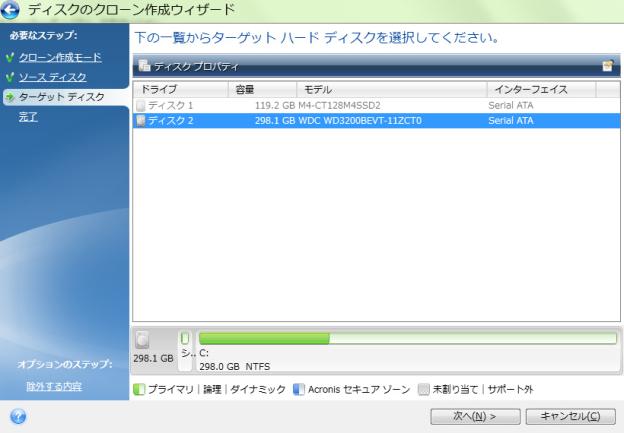Image resolution: width=624 pixels, height=433 pixels.
Task: Click the 298.1 GB capacity cell in list
Action: pyautogui.click(x=275, y=121)
